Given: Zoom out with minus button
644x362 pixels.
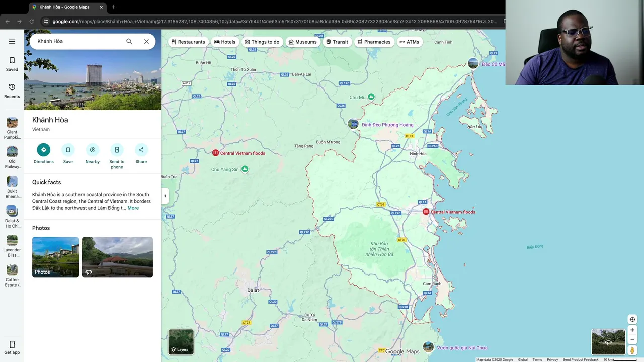Looking at the screenshot, I should coord(632,339).
